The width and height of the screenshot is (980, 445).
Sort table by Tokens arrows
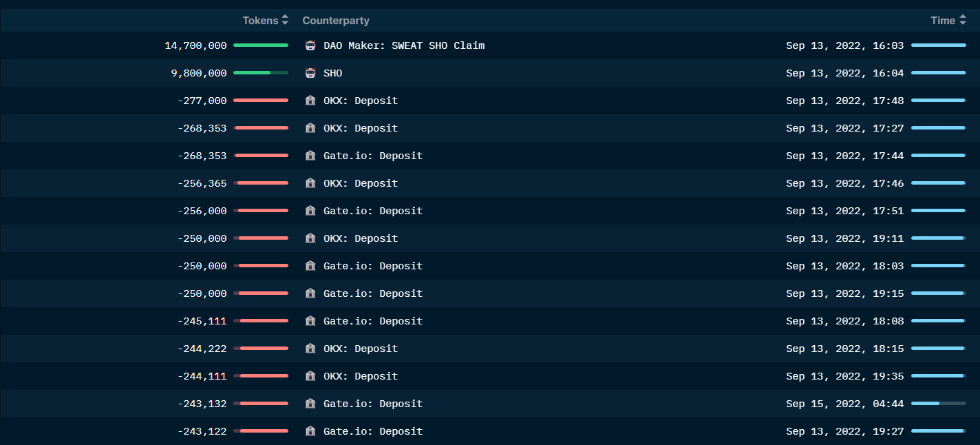point(285,21)
